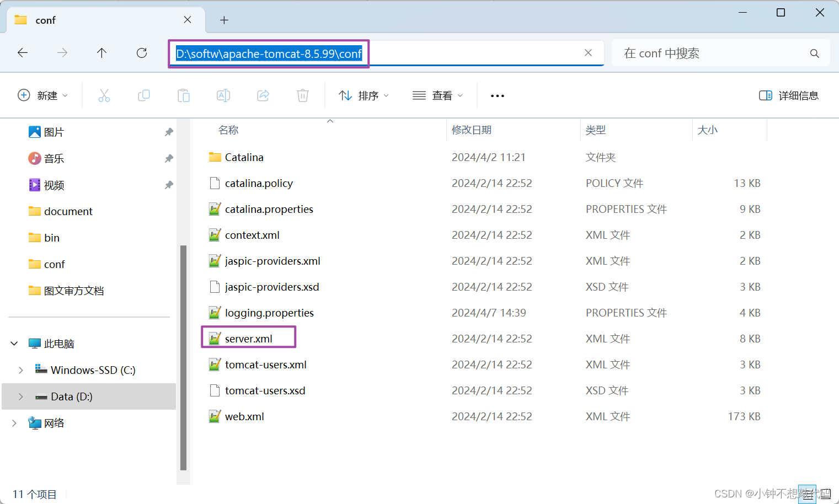Screen dimensions: 839x504
Task: Expand the 网络 tree node
Action: point(14,423)
